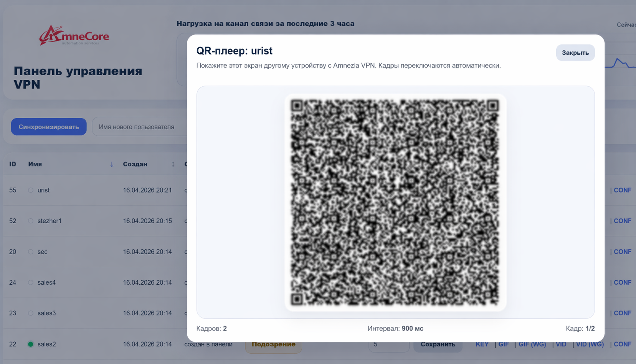Click the 'создан в панели' text for sales2

tap(208, 344)
